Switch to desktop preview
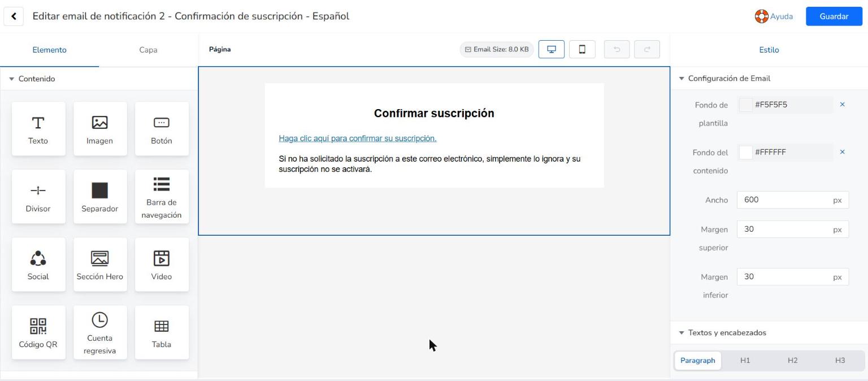The width and height of the screenshot is (868, 381). click(x=552, y=49)
